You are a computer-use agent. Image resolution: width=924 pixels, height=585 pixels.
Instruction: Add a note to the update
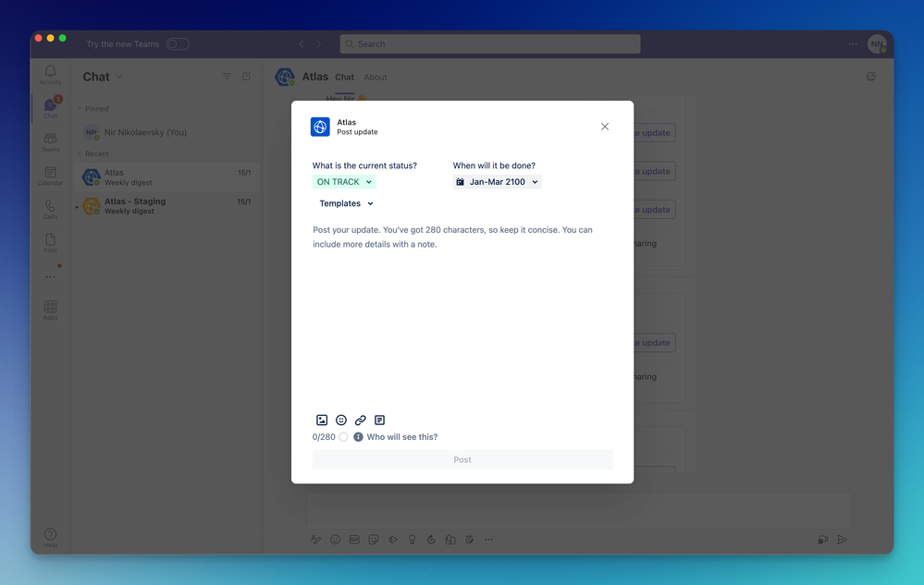(379, 420)
